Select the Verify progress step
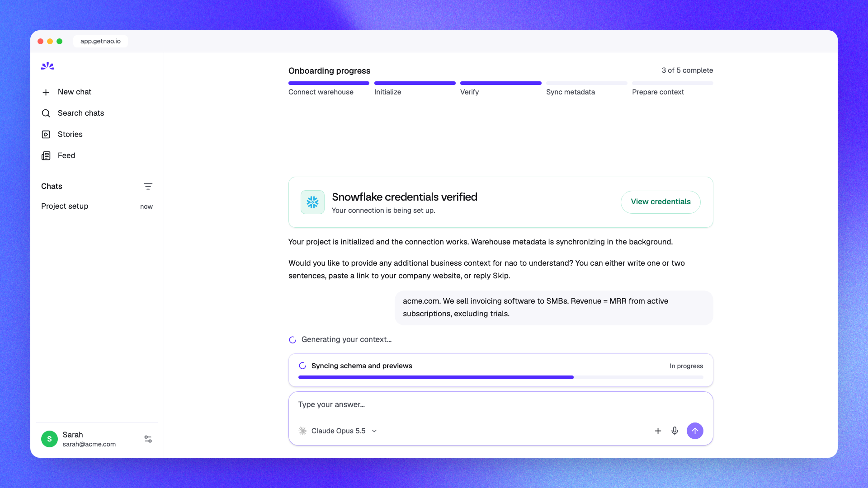Screen dimensions: 868x488 [500, 89]
